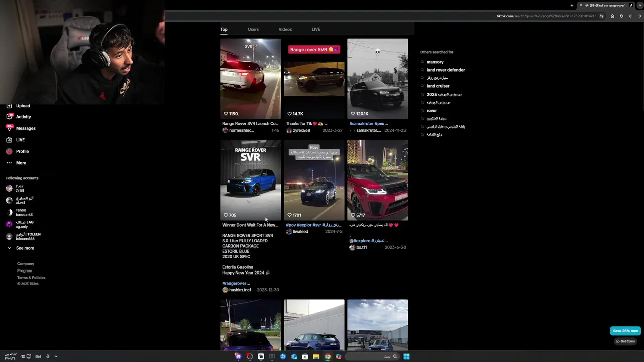The height and width of the screenshot is (362, 644).
Task: Click the browser forward arrow
Action: 639,16
